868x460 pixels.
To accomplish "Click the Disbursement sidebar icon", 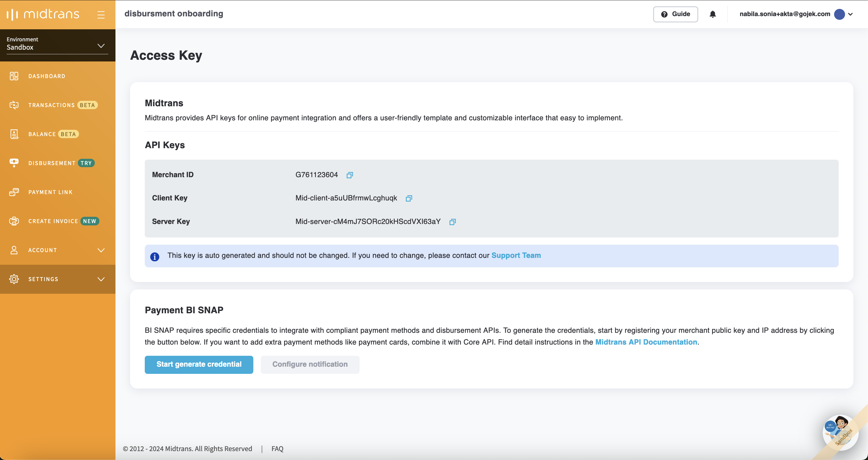I will 14,163.
